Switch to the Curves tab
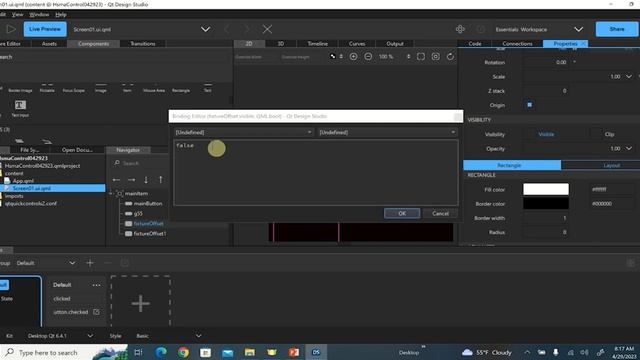 tap(357, 44)
